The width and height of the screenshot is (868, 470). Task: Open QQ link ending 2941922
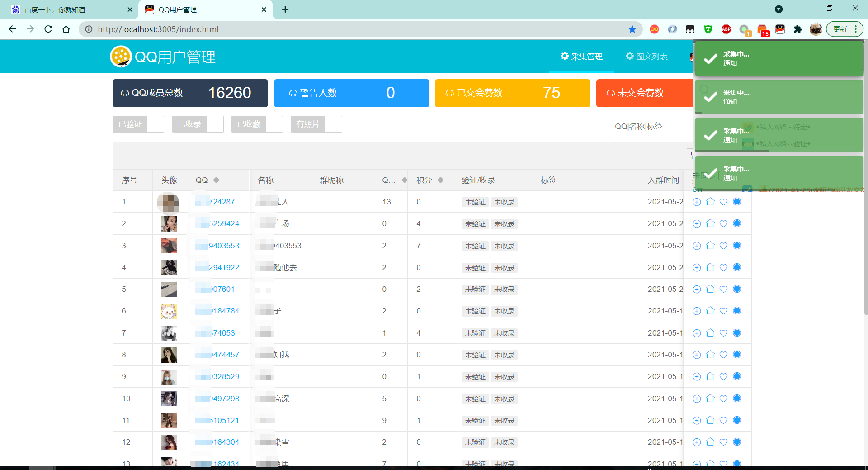217,267
